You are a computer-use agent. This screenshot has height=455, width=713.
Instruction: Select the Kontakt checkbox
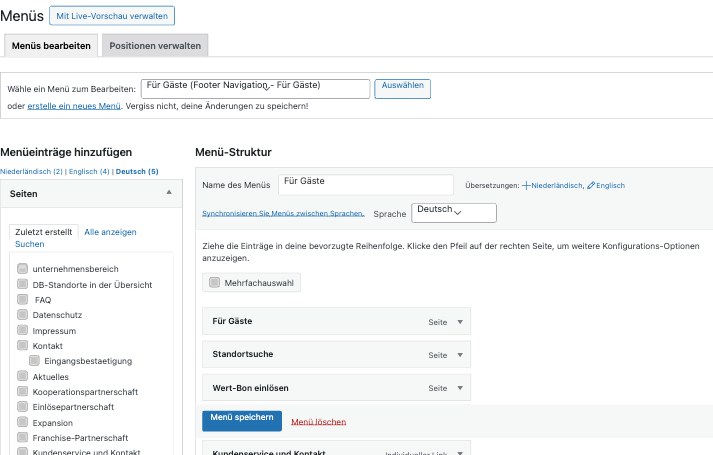click(22, 345)
